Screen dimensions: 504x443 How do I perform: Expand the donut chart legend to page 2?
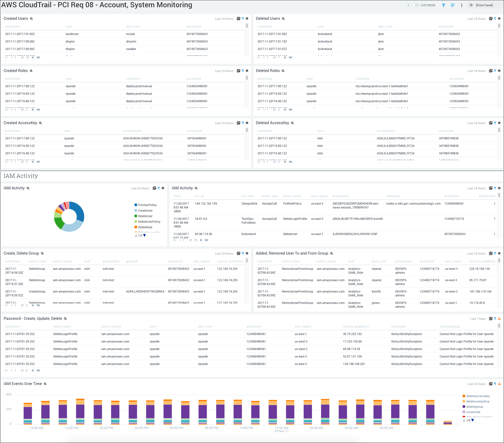(144, 236)
